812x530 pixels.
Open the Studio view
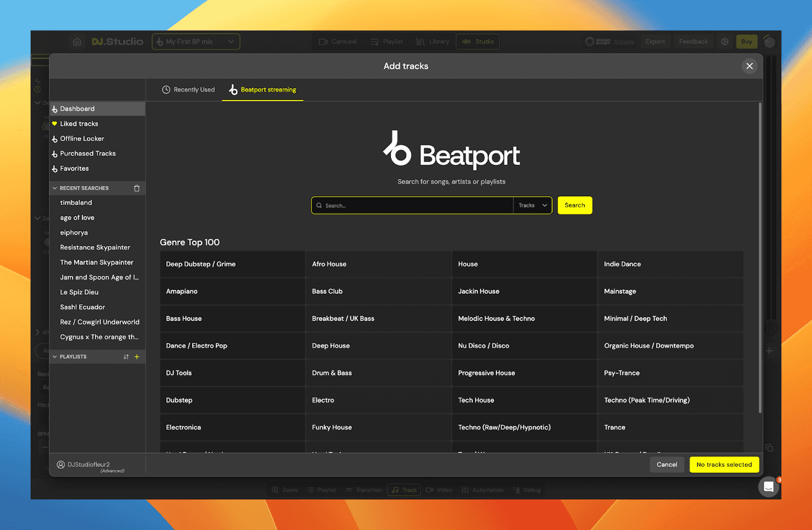click(477, 41)
